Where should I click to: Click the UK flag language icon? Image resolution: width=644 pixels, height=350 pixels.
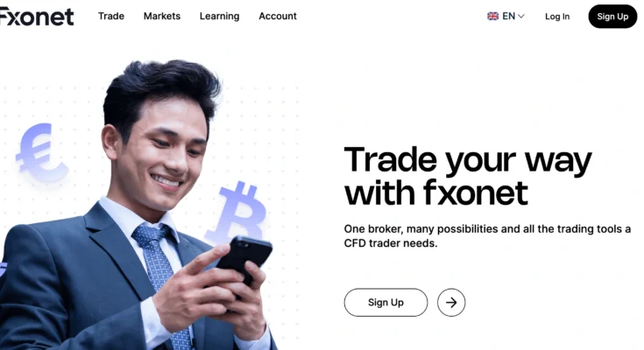coord(492,16)
